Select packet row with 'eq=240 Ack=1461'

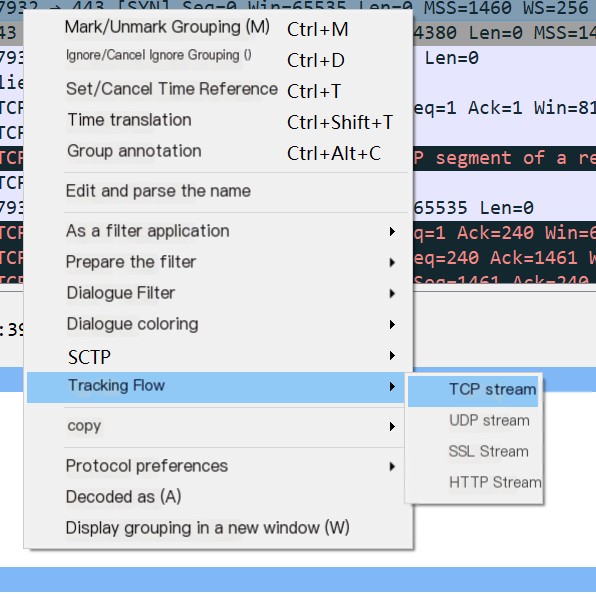pos(504,258)
